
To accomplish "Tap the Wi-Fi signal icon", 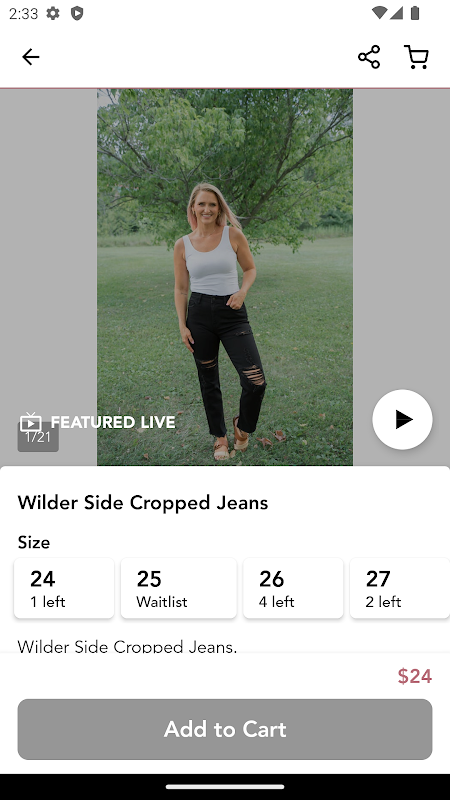I will [379, 13].
